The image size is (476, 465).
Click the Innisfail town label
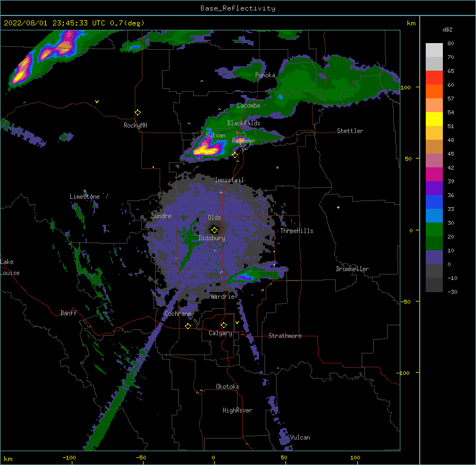[229, 180]
